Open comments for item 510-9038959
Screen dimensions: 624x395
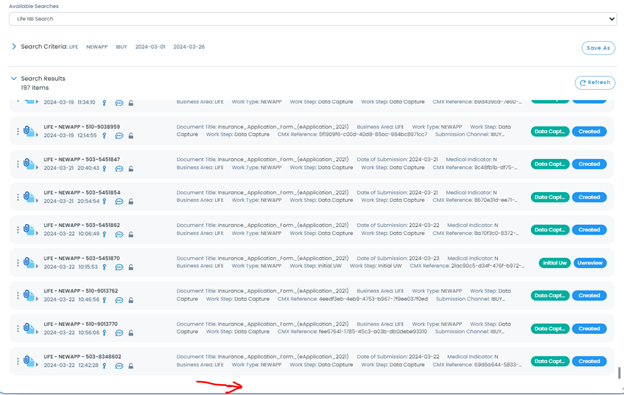119,136
